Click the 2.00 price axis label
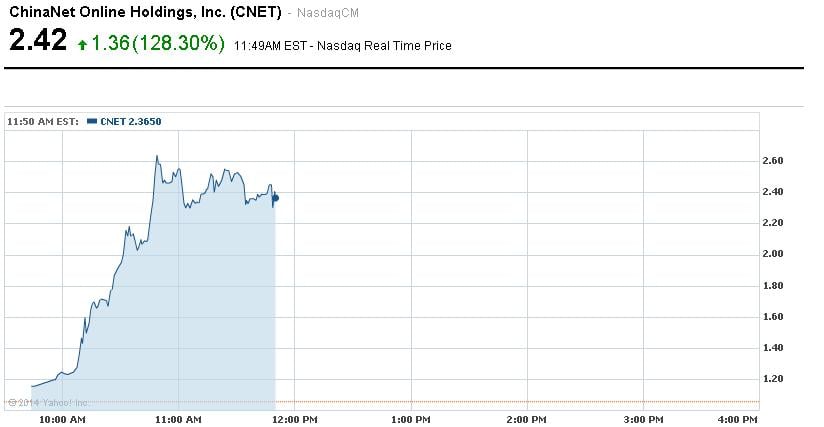This screenshot has height=427, width=824. 772,254
